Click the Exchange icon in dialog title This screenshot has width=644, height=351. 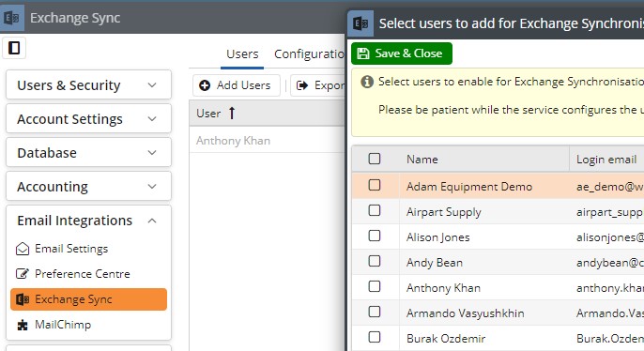click(x=360, y=23)
